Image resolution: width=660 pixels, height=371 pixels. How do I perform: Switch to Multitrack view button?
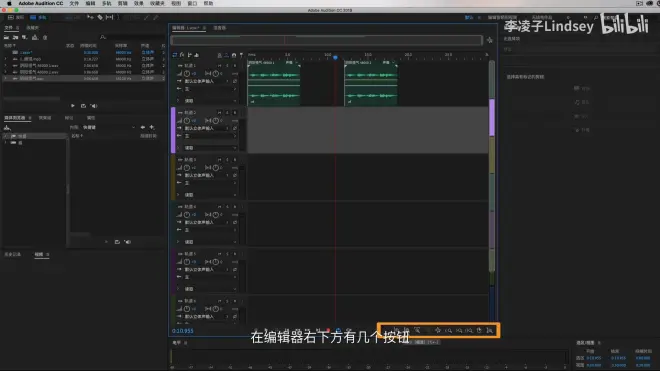click(38, 17)
